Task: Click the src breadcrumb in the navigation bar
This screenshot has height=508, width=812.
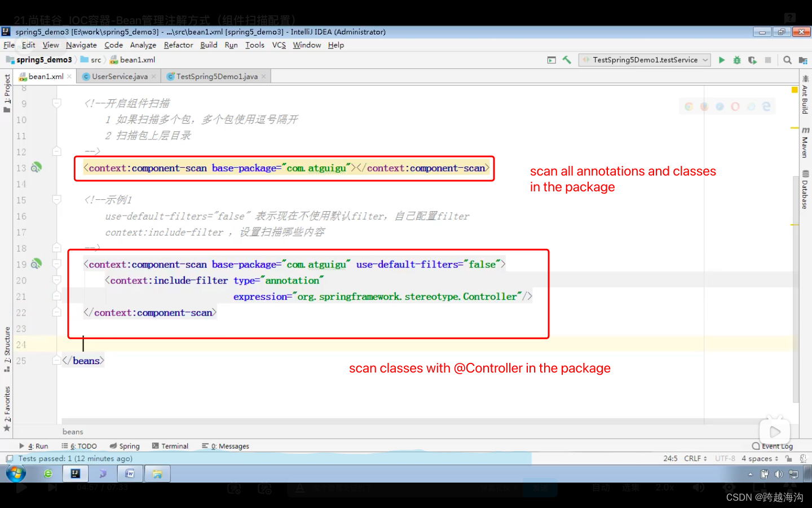Action: pos(91,60)
